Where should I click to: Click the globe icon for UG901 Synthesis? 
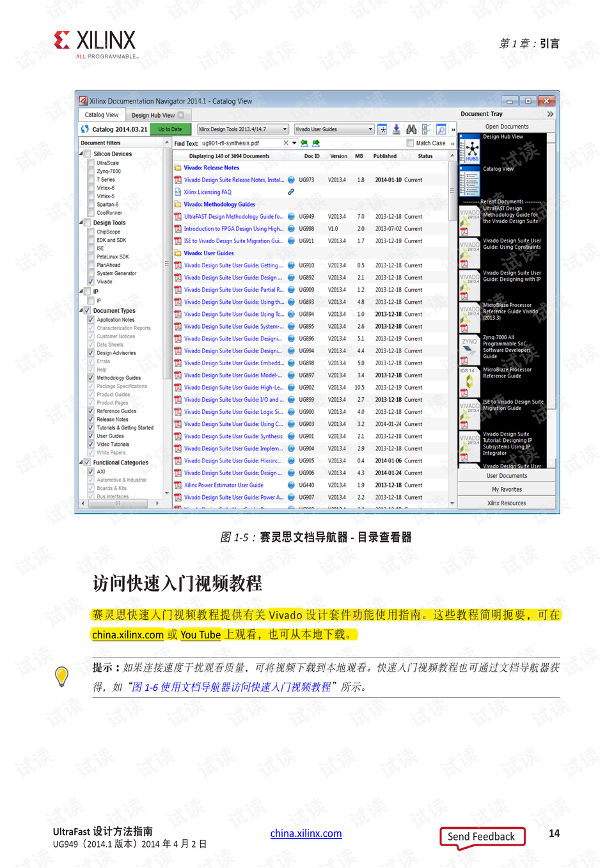click(292, 436)
